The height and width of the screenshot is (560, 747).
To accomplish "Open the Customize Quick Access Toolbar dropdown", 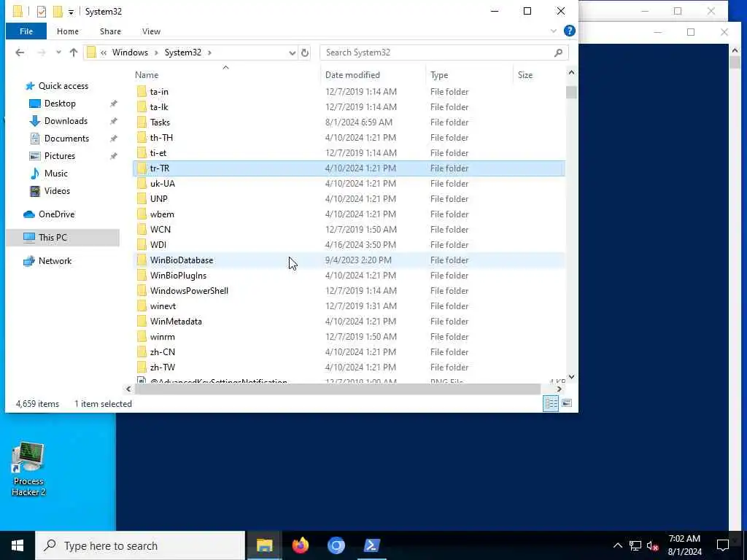I will tap(71, 12).
